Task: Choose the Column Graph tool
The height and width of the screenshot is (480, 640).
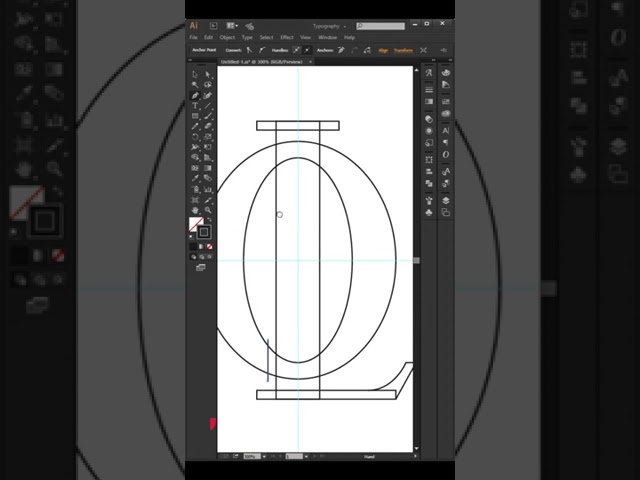Action: (208, 189)
